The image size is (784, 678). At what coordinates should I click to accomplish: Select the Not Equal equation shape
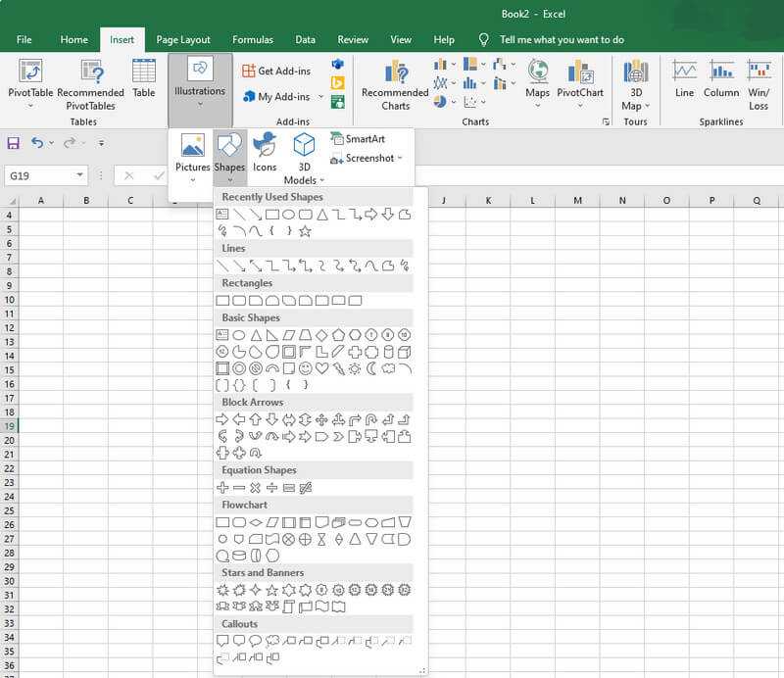tap(305, 488)
